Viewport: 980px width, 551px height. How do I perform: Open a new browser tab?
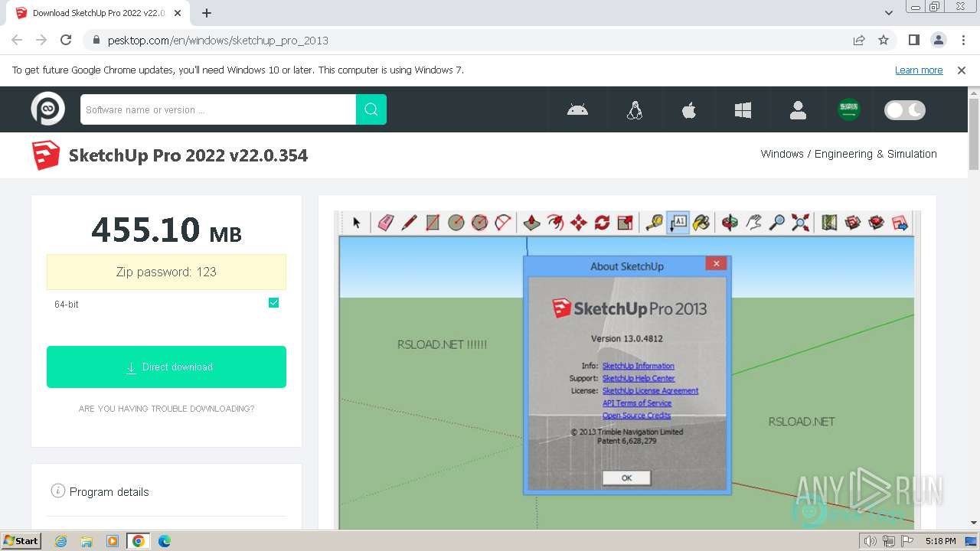click(x=207, y=13)
